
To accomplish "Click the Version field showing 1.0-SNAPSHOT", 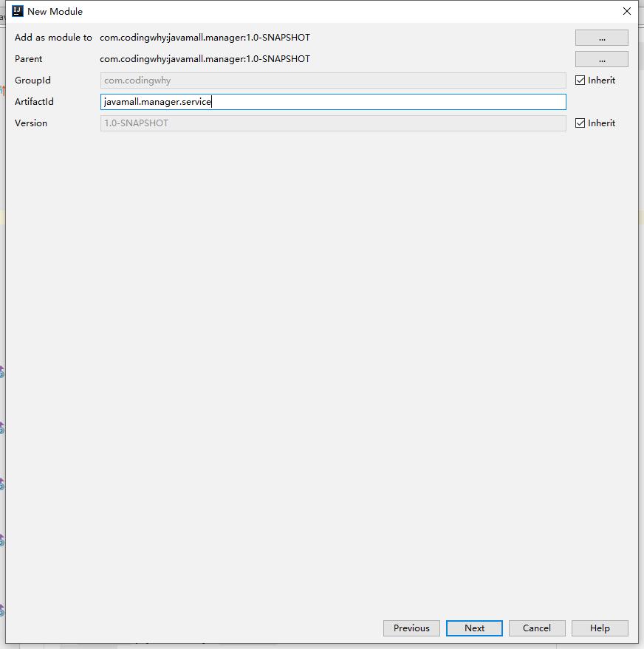I will [332, 123].
